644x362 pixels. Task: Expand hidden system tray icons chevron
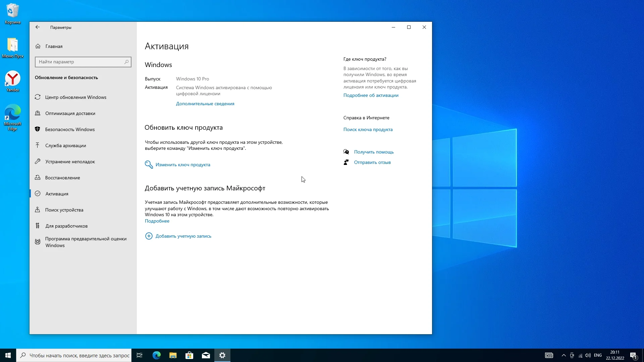563,355
